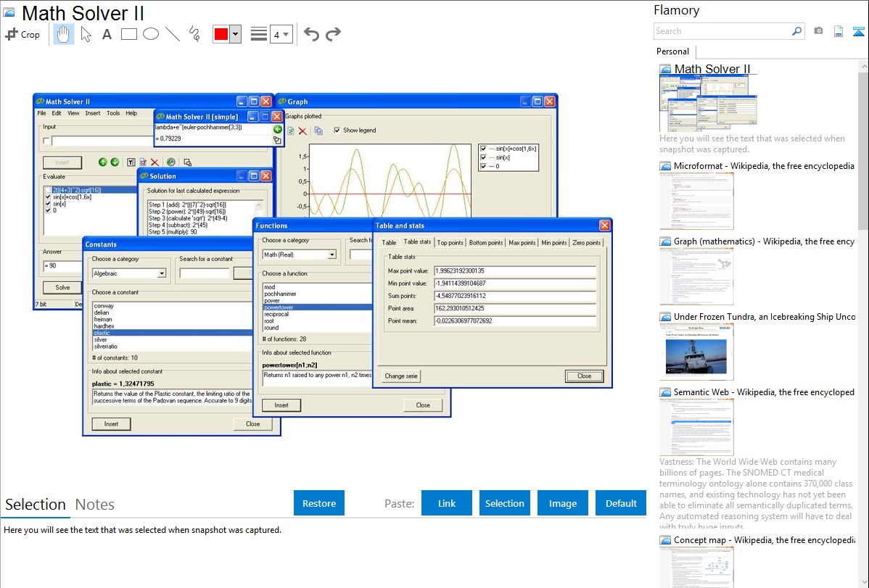Screen dimensions: 869x588
Task: Pick the ellipse shape tool
Action: (151, 34)
